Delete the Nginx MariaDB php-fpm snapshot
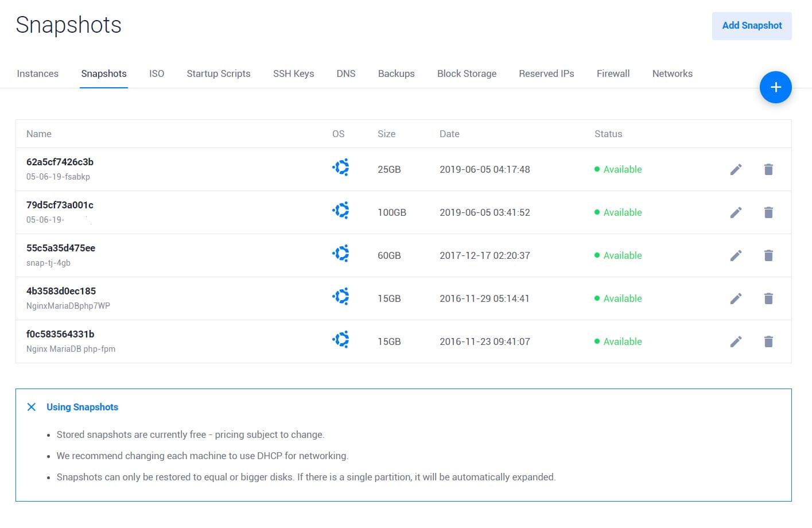 768,341
